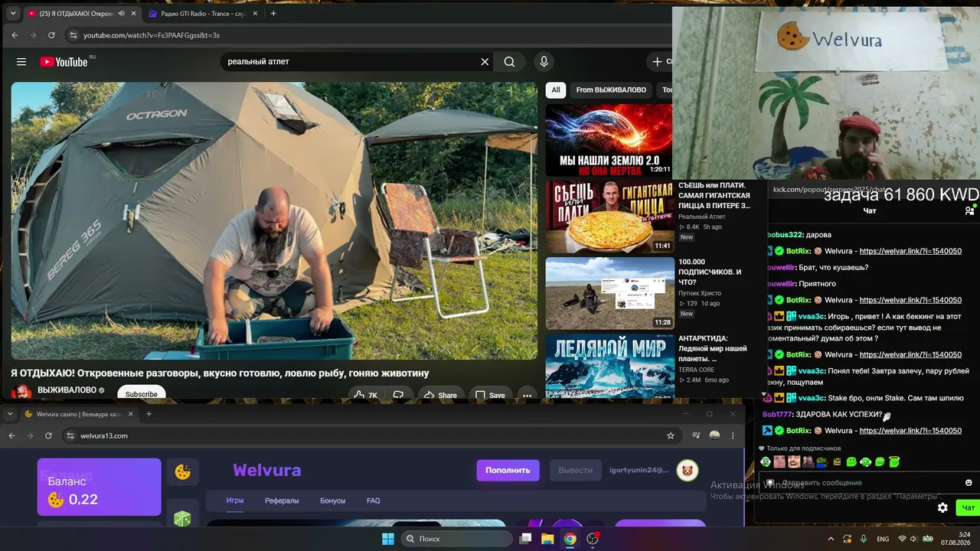This screenshot has height=551, width=980.
Task: Open the Windows Start menu
Action: coord(388,539)
